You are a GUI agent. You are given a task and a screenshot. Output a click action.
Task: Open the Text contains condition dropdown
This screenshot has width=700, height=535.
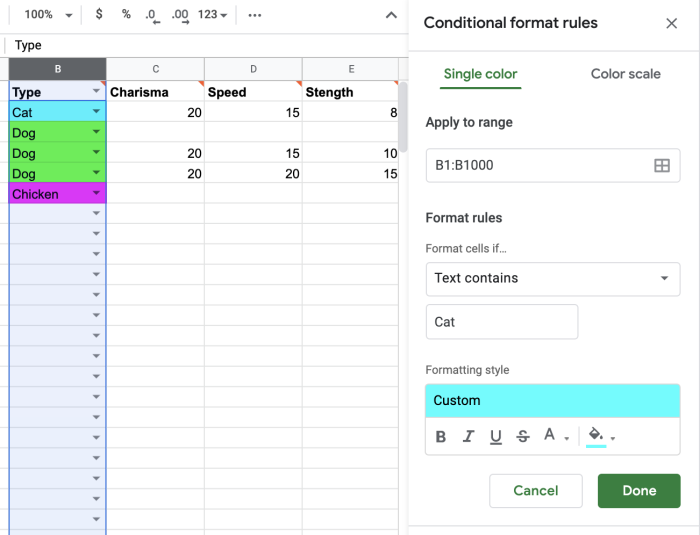[x=553, y=279]
